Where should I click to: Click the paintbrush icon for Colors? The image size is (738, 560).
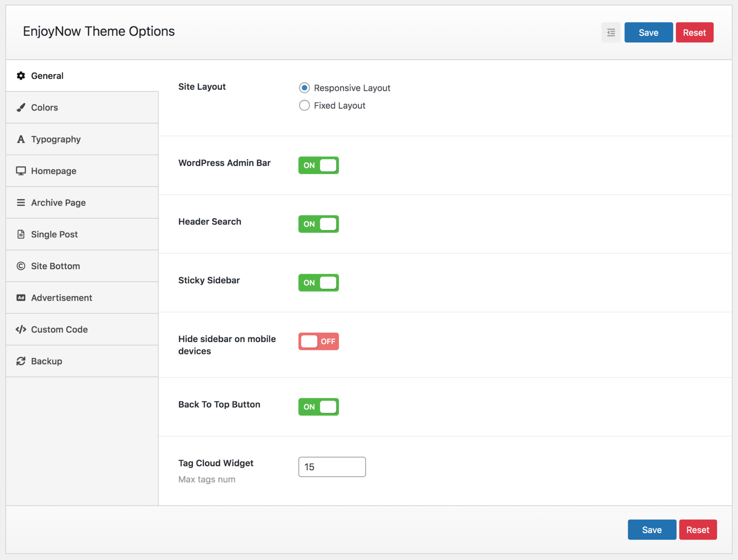point(21,107)
